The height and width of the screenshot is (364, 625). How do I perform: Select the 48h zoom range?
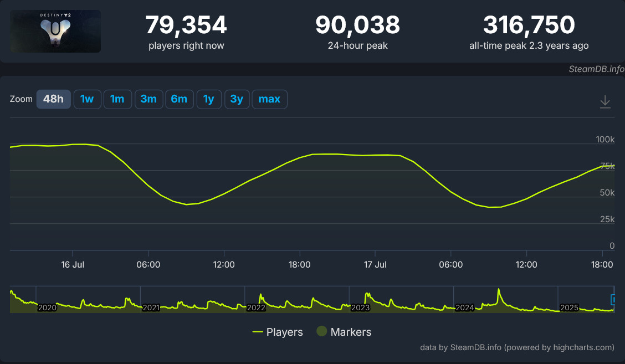pyautogui.click(x=53, y=99)
